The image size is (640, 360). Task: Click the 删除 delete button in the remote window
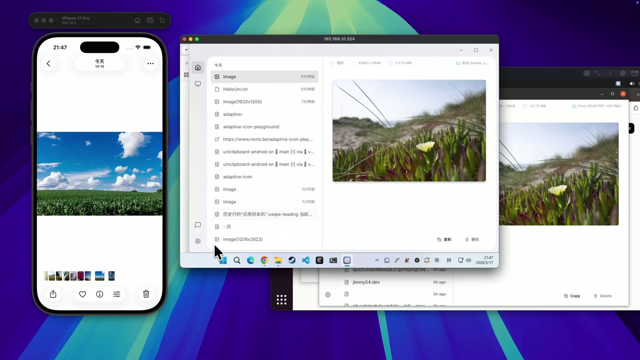[472, 240]
